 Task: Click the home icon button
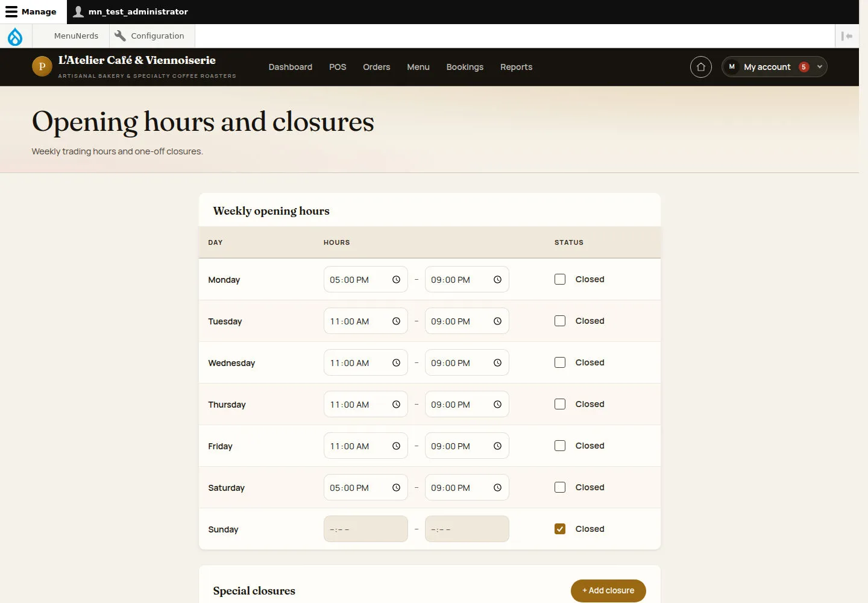tap(700, 67)
